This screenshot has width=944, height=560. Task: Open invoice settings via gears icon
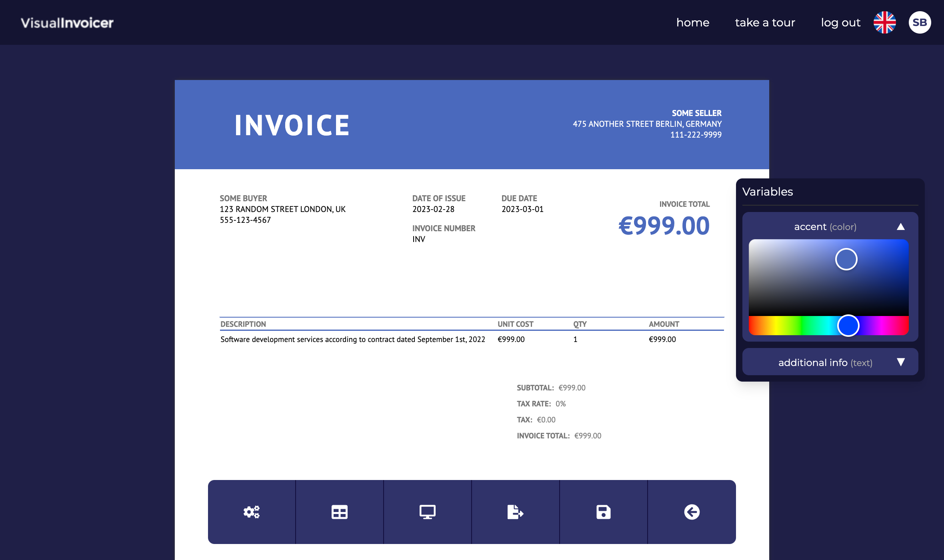coord(251,511)
